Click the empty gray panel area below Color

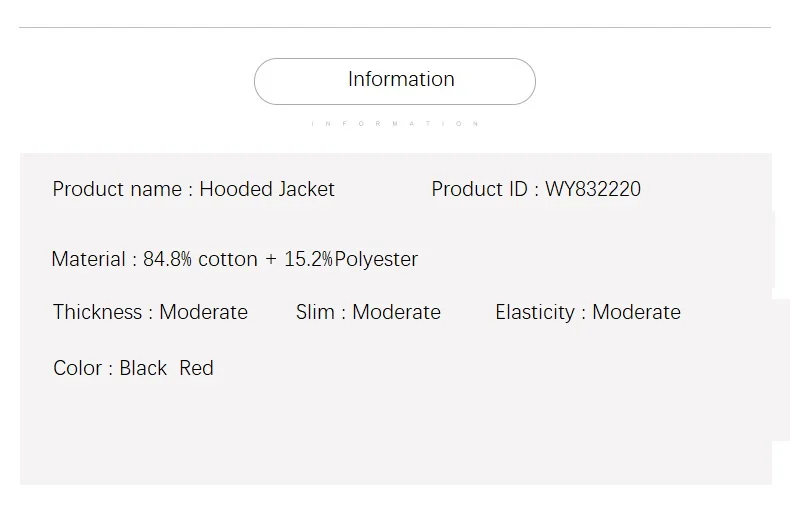(x=396, y=433)
